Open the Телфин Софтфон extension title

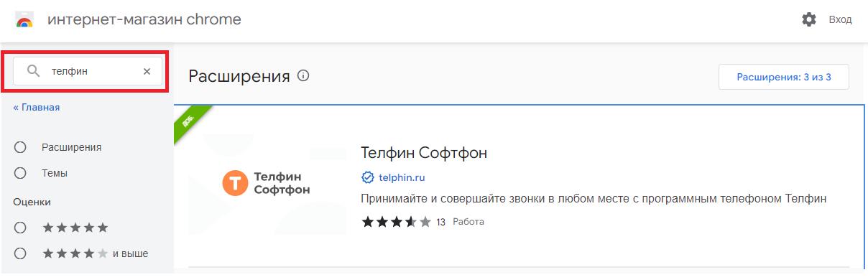[424, 153]
